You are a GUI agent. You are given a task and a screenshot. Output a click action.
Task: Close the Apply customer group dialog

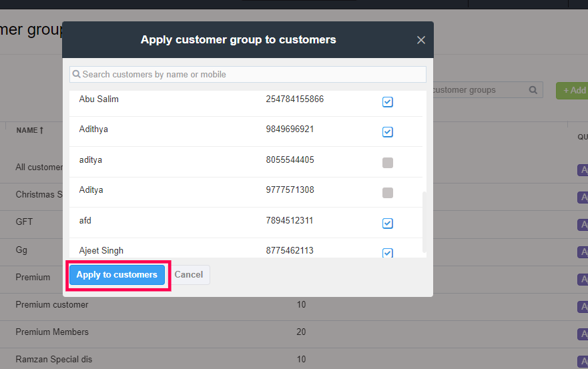click(x=421, y=40)
